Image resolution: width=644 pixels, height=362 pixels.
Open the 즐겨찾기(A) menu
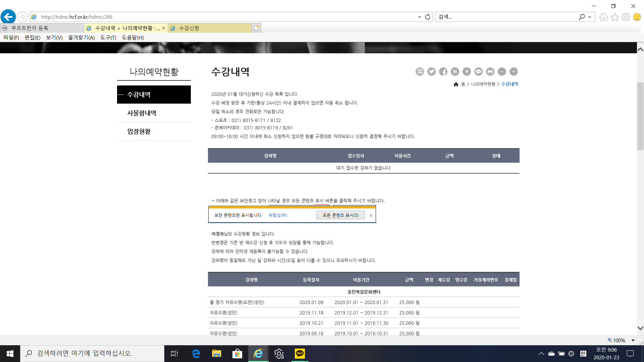pos(81,38)
